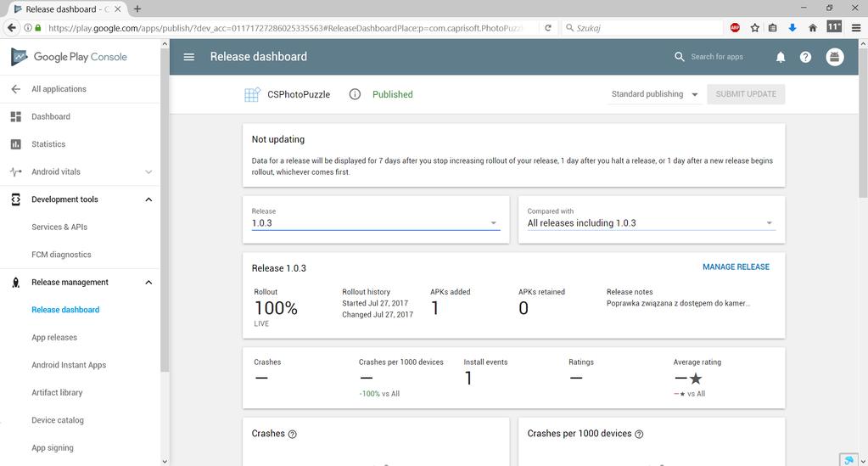Screen dimensions: 868x466
Task: Click the Google Play Console logo
Action: (70, 57)
